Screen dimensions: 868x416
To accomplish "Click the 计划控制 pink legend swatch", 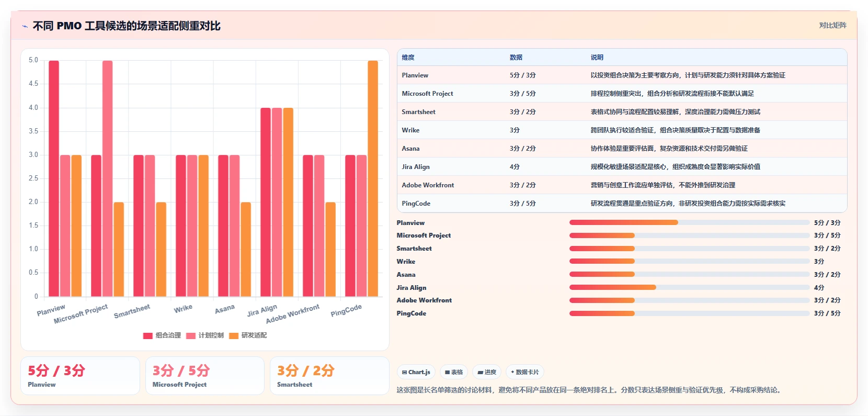I will pyautogui.click(x=191, y=336).
